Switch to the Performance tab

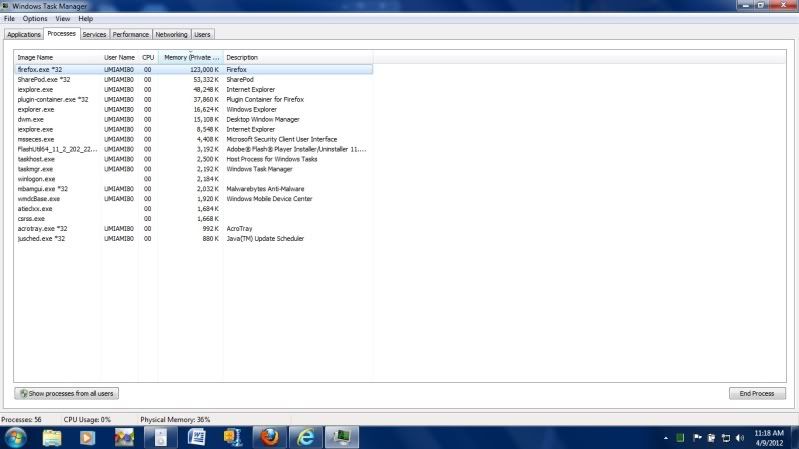point(130,34)
